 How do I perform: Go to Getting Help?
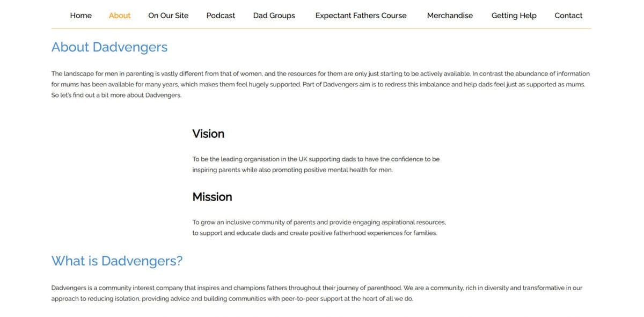pyautogui.click(x=514, y=16)
